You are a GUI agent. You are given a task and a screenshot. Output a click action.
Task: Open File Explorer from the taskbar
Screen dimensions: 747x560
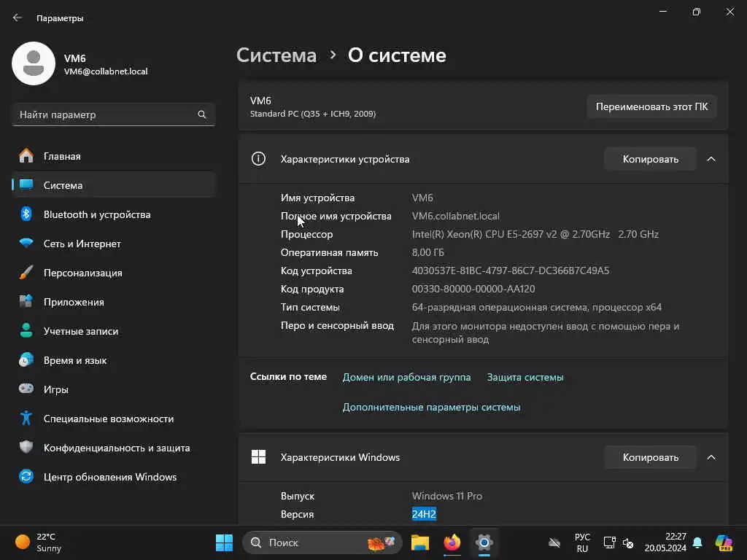(x=420, y=542)
